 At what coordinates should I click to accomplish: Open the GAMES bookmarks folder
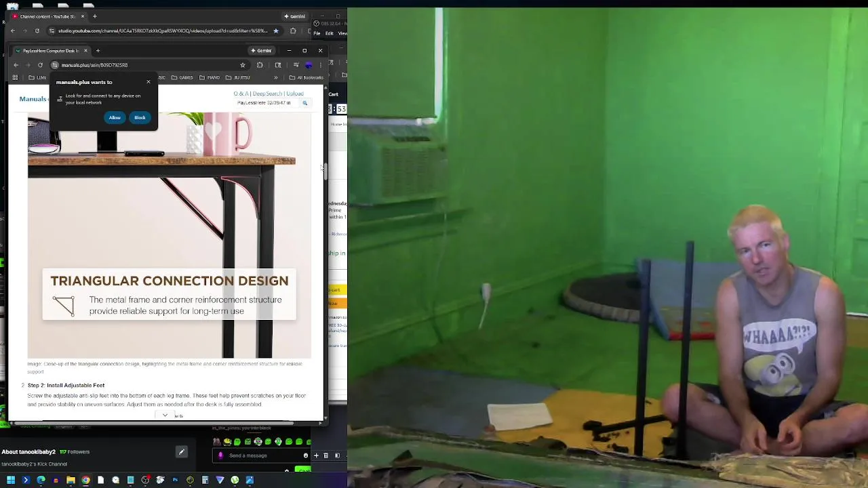point(182,77)
